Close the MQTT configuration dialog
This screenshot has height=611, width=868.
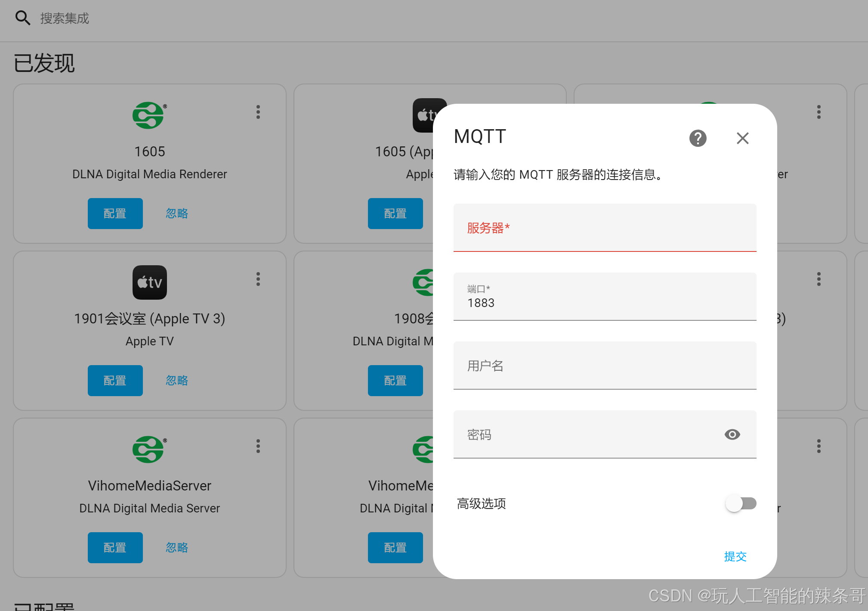pos(742,138)
